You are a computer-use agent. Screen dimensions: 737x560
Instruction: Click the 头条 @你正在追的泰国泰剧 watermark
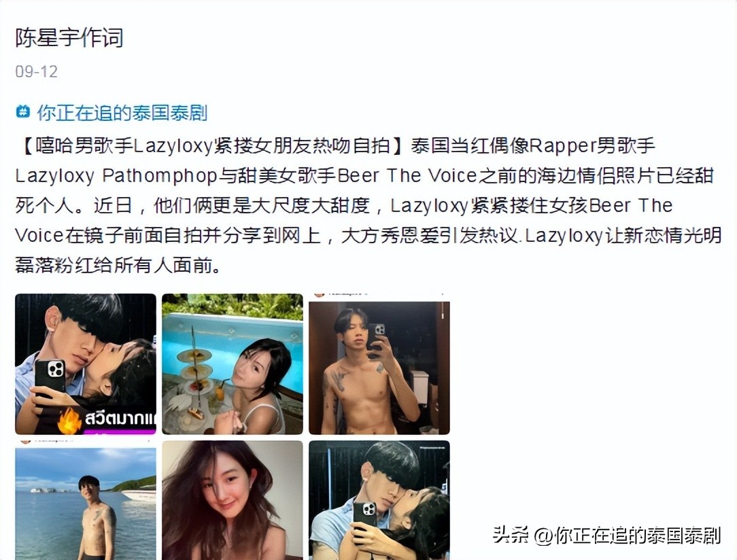click(x=606, y=535)
